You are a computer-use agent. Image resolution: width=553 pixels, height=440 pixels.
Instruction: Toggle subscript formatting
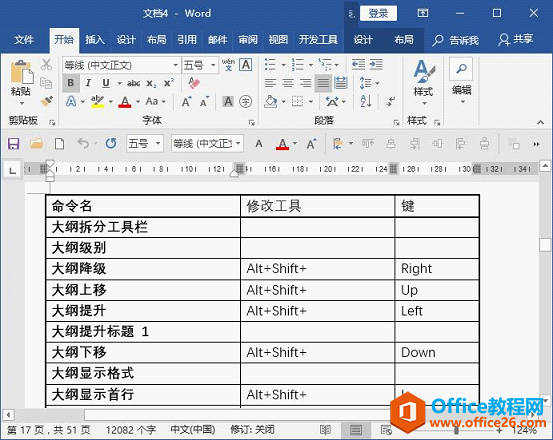click(151, 83)
